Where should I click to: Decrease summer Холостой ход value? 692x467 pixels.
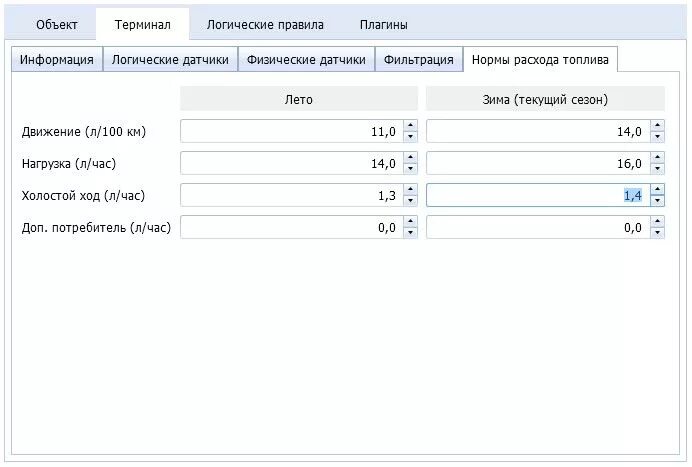(x=410, y=201)
